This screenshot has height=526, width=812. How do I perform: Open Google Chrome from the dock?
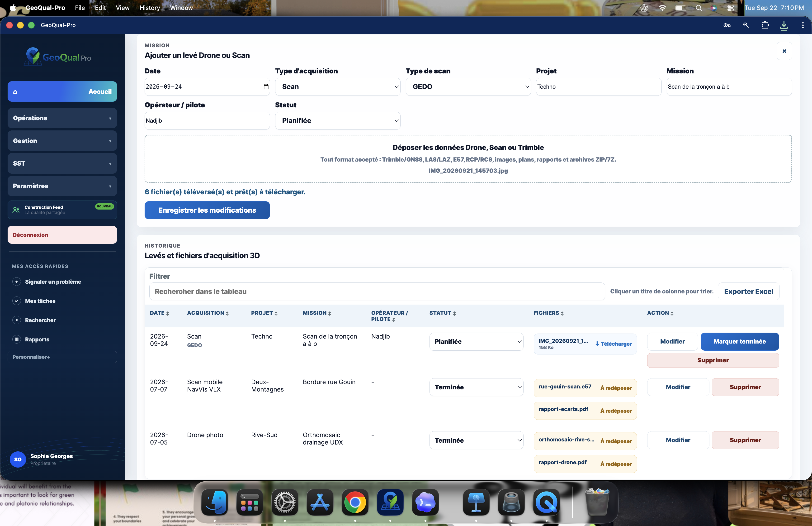355,502
